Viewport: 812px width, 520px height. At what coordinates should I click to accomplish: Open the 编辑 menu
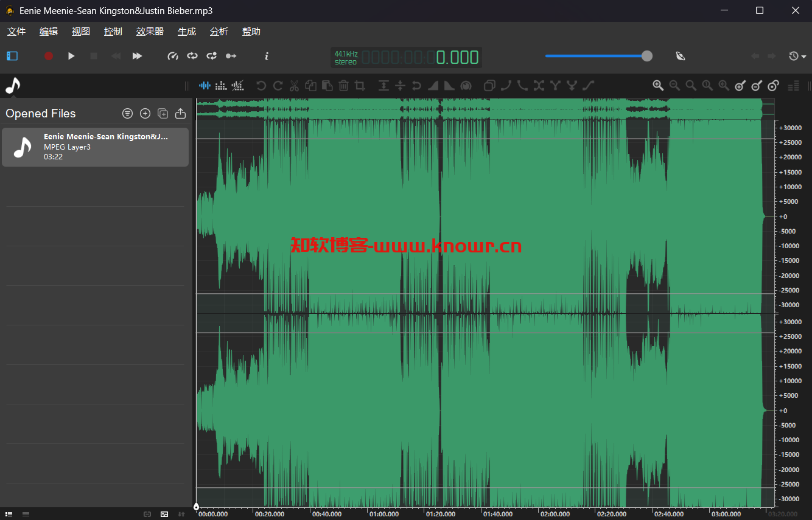pos(49,32)
